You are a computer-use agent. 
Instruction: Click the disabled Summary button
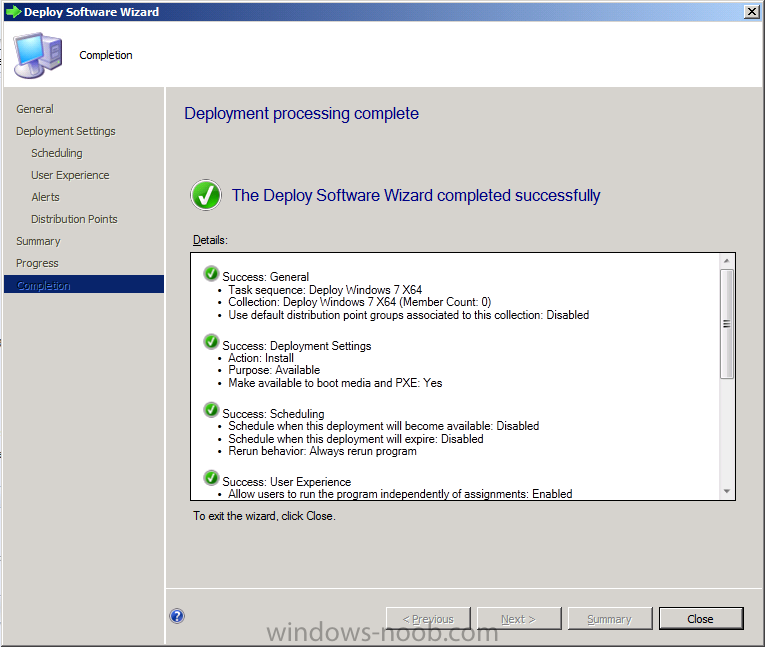click(610, 619)
